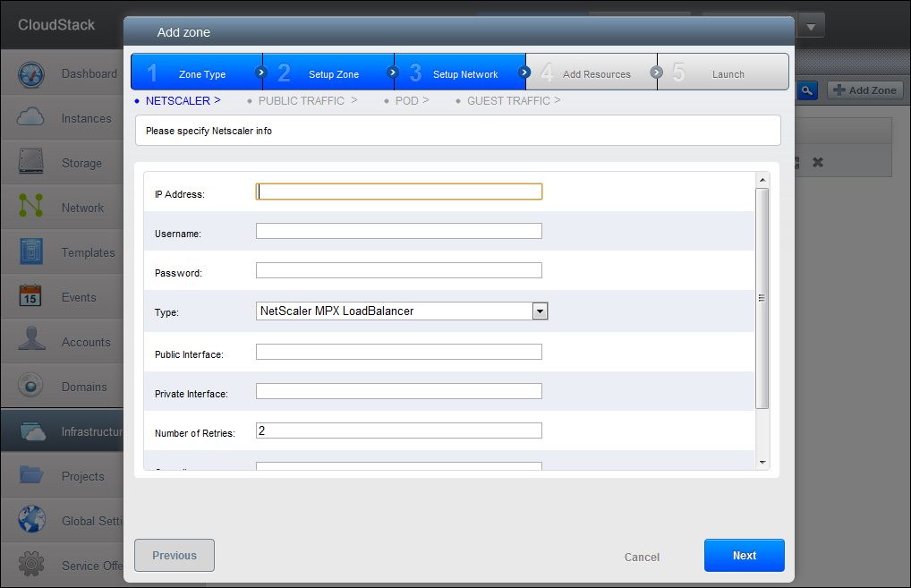Viewport: 911px width, 588px height.
Task: Select the Storage drive icon
Action: coord(31,163)
